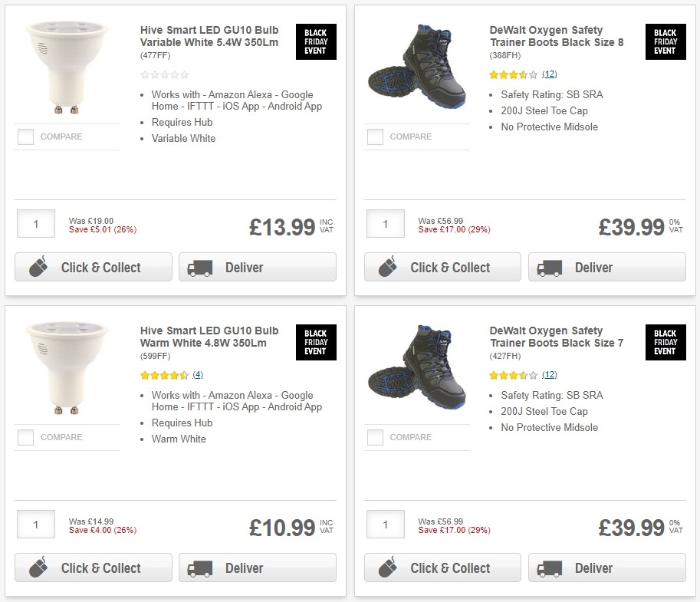Click star rating of Hive Warm White bulb
Screen dimensions: 700x602
(164, 375)
